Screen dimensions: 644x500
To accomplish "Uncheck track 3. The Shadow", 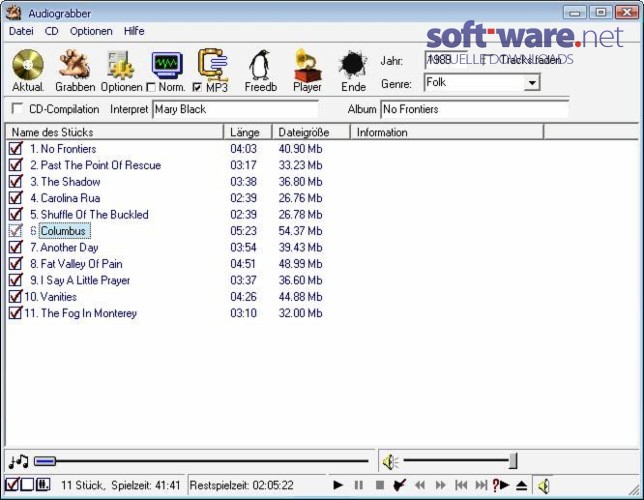I will 16,181.
